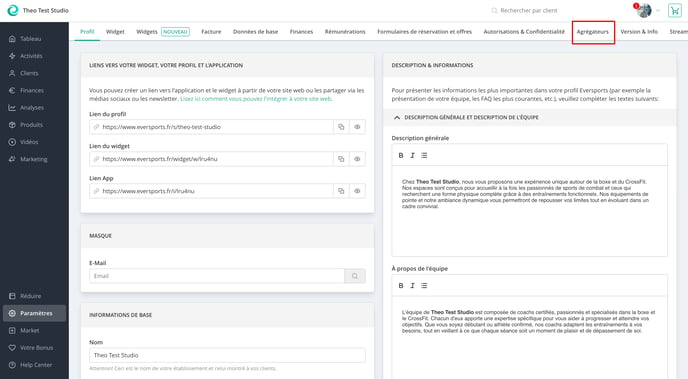The image size is (688, 379).
Task: Switch to the Profil tab
Action: point(87,32)
